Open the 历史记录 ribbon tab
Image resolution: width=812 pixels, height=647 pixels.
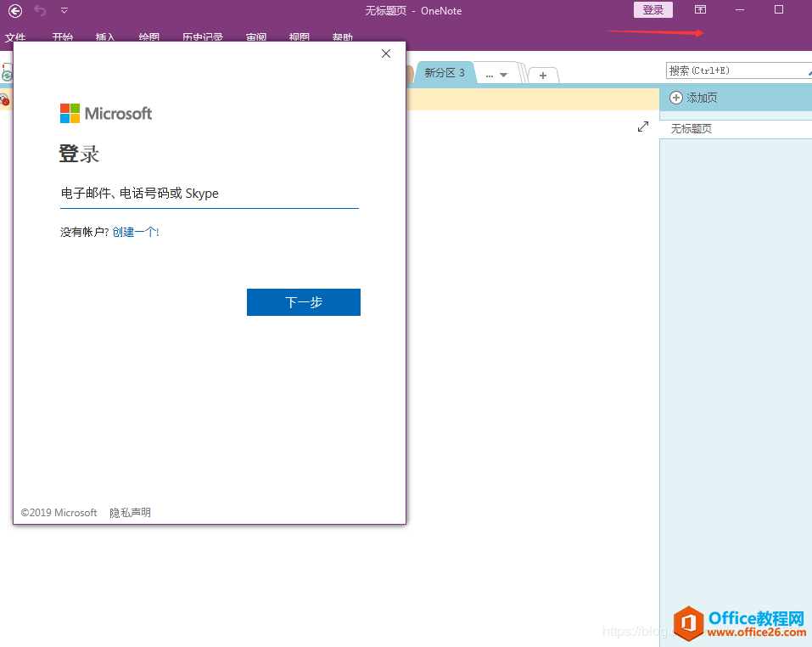[203, 37]
